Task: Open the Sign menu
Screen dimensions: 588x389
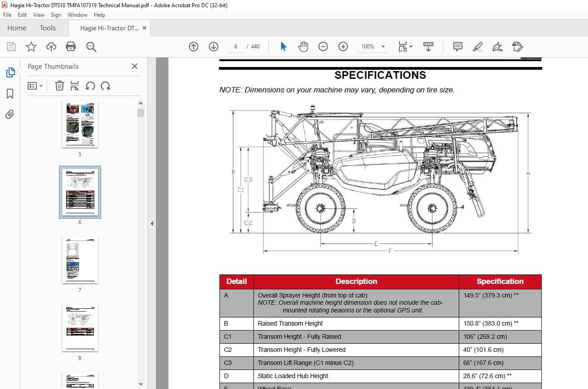Action: click(x=56, y=15)
